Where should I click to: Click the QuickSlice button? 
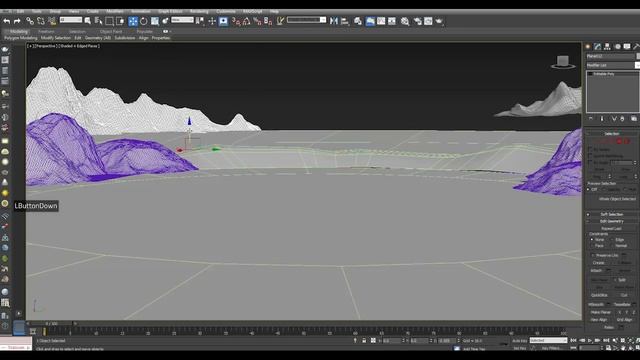point(599,295)
